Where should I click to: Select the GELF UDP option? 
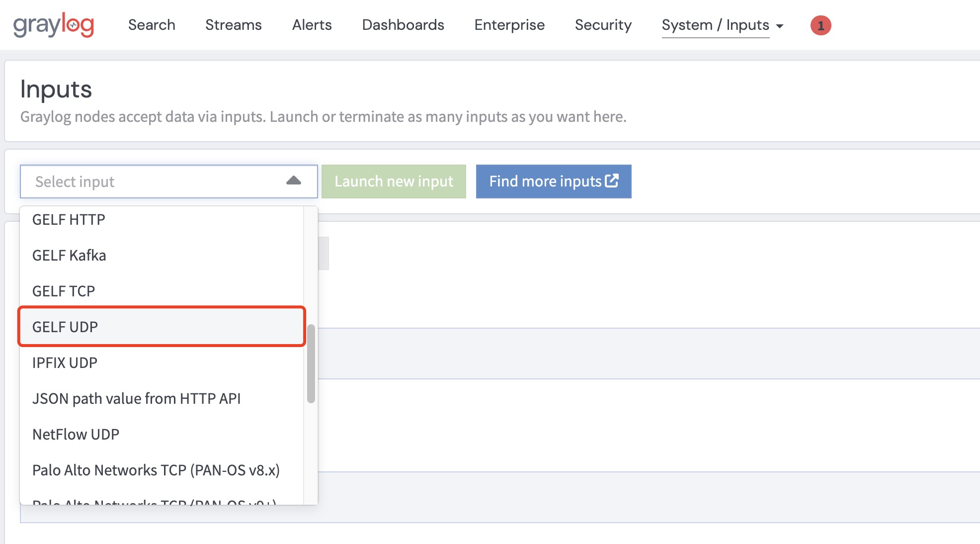[x=65, y=327]
